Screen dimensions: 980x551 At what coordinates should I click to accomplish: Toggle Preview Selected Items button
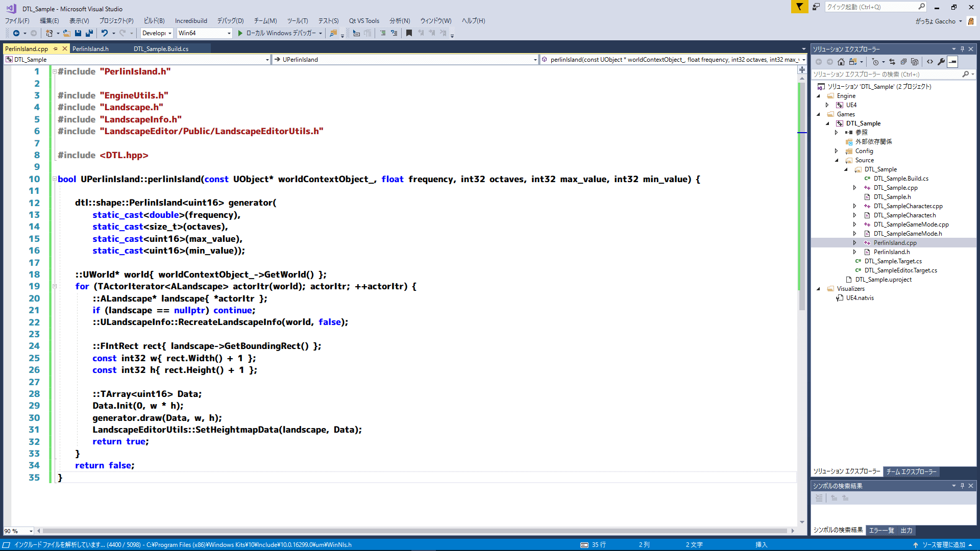tap(952, 62)
